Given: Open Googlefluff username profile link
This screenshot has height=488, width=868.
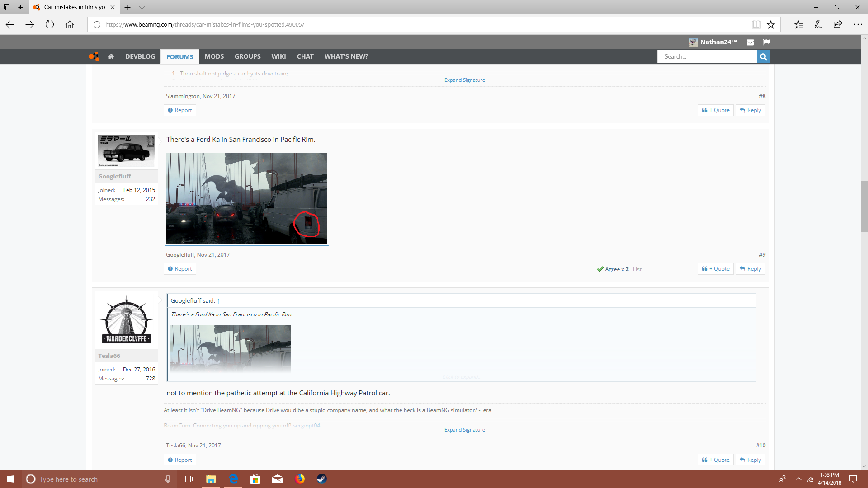Looking at the screenshot, I should point(114,177).
